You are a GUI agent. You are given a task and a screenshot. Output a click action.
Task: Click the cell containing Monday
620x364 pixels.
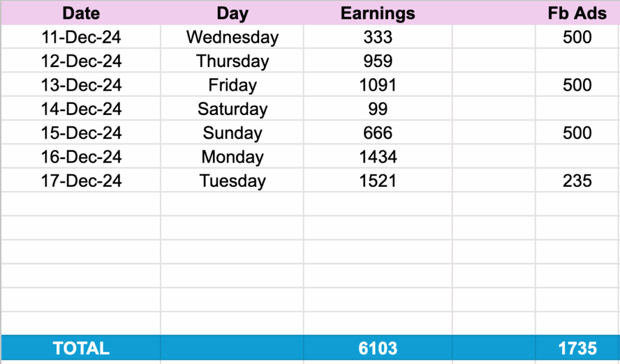pos(232,157)
